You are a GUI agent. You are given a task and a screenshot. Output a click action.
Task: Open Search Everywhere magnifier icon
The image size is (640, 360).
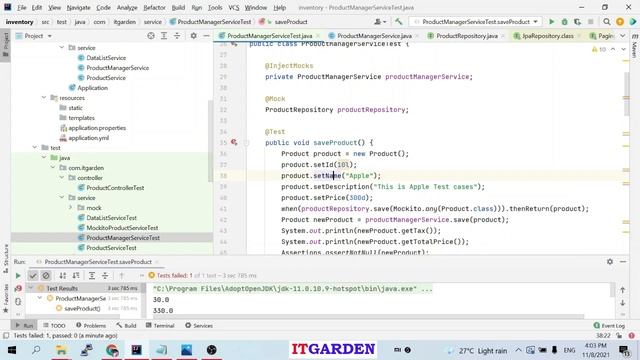607,22
